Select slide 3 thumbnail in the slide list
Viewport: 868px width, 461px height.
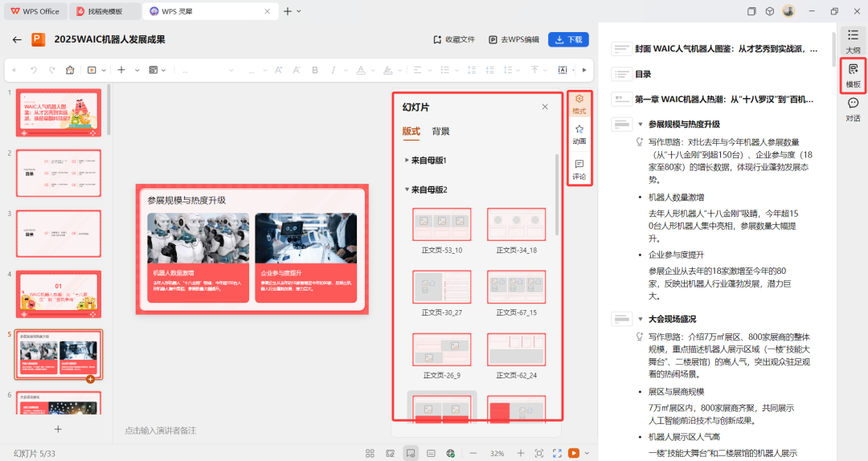click(59, 234)
